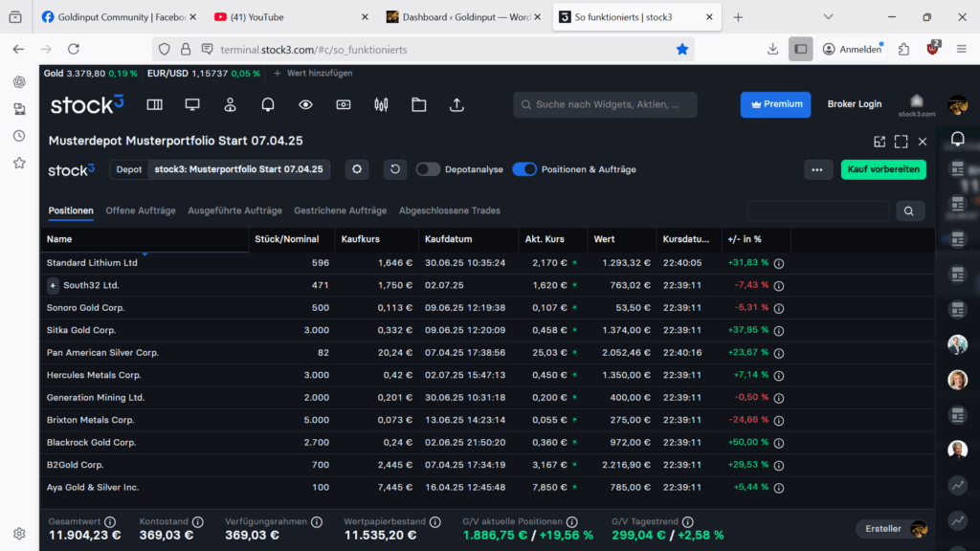Viewport: 980px width, 551px height.
Task: Open Firefox application hamburger menu
Action: click(961, 50)
